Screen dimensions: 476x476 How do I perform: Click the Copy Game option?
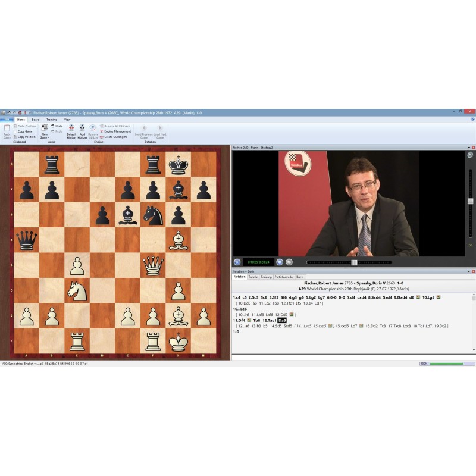24,131
